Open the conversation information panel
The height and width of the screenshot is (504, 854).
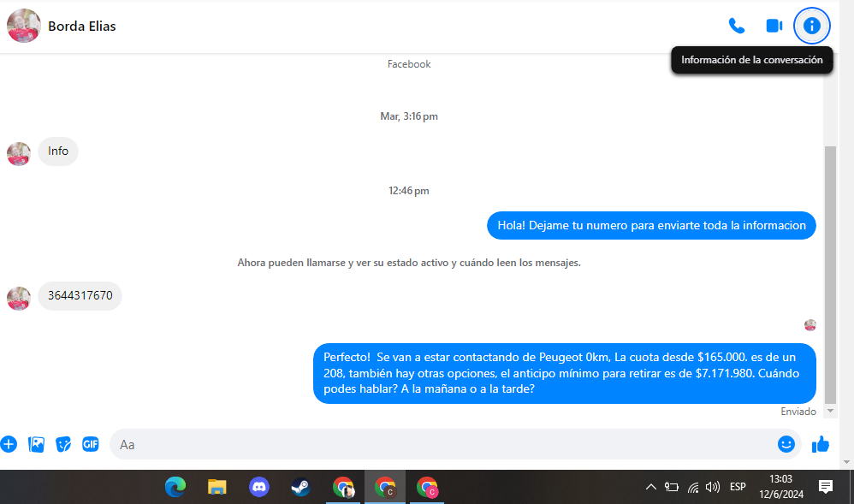812,26
